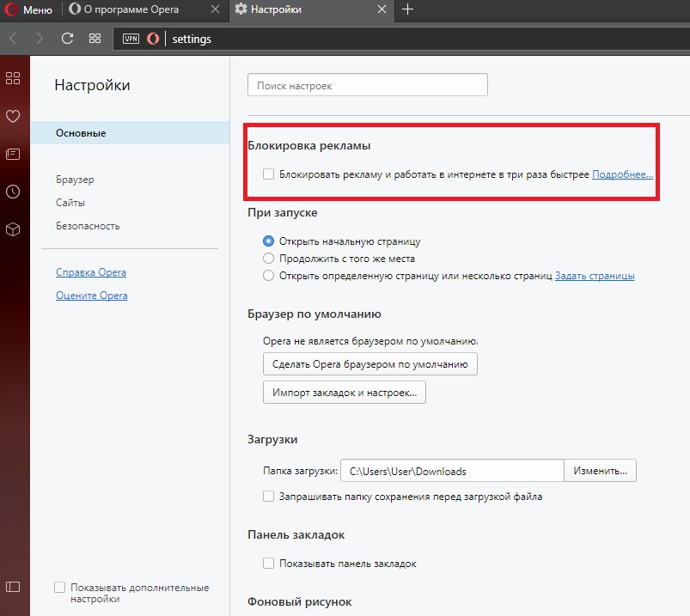Open the Браузер settings section
This screenshot has height=616, width=690.
pyautogui.click(x=75, y=180)
